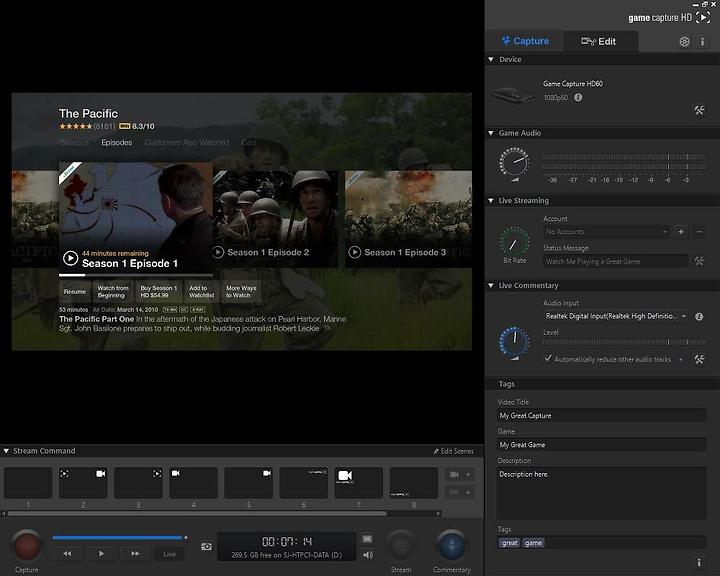Click the Video Title field
720x576 pixels.
[602, 415]
